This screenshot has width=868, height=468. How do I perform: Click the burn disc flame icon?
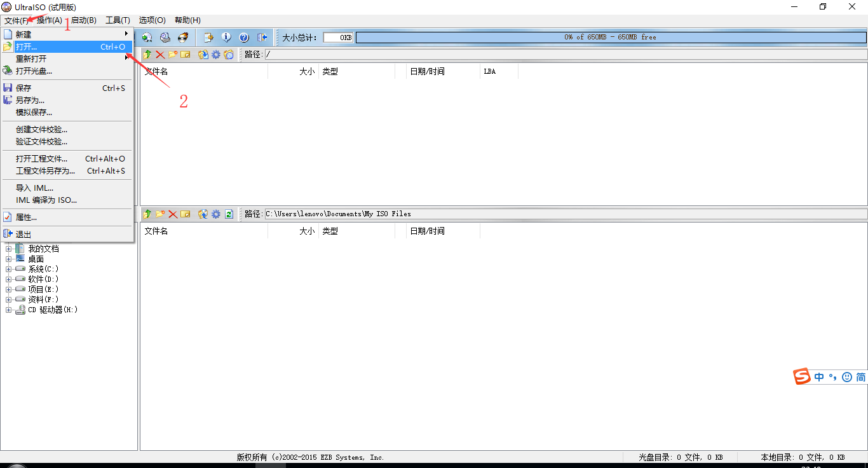click(x=183, y=38)
